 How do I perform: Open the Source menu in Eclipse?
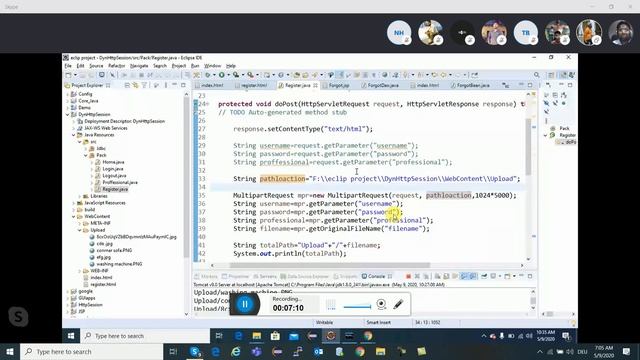point(96,66)
